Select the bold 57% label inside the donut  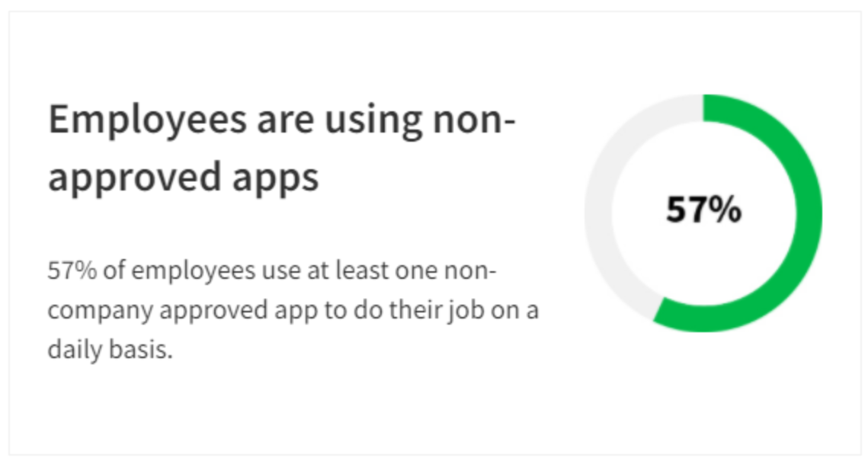pos(703,210)
